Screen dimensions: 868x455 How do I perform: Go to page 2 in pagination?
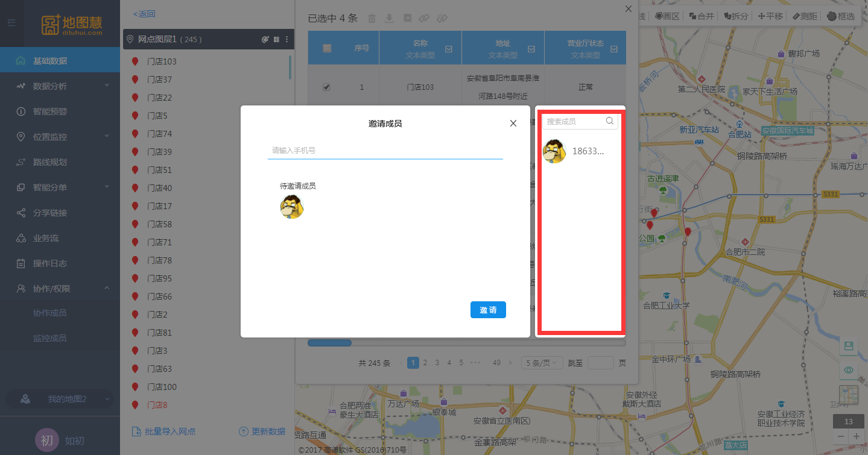425,363
